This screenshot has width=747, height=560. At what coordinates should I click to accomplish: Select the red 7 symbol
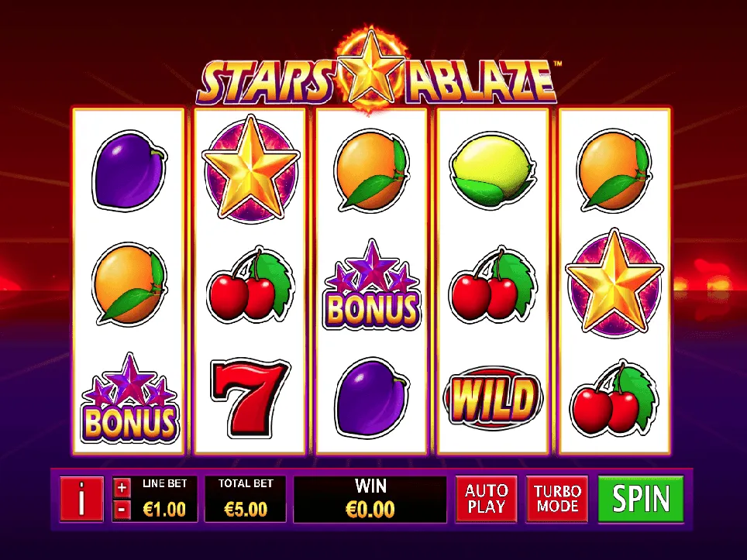(250, 398)
